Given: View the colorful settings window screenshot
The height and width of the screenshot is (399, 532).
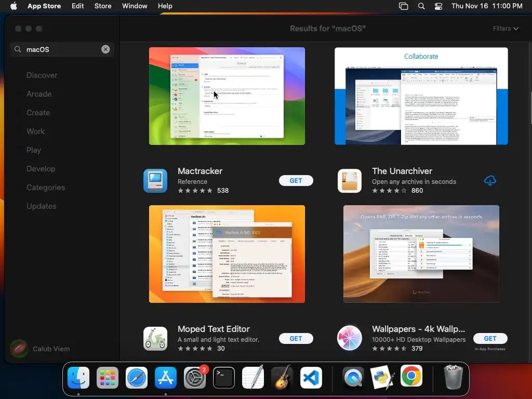Looking at the screenshot, I should coord(227,96).
